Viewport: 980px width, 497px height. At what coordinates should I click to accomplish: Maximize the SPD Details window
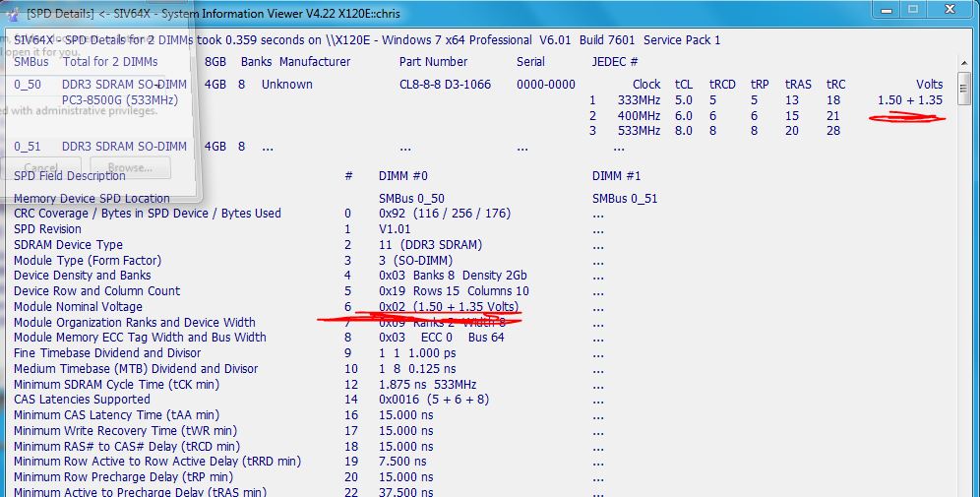click(913, 10)
